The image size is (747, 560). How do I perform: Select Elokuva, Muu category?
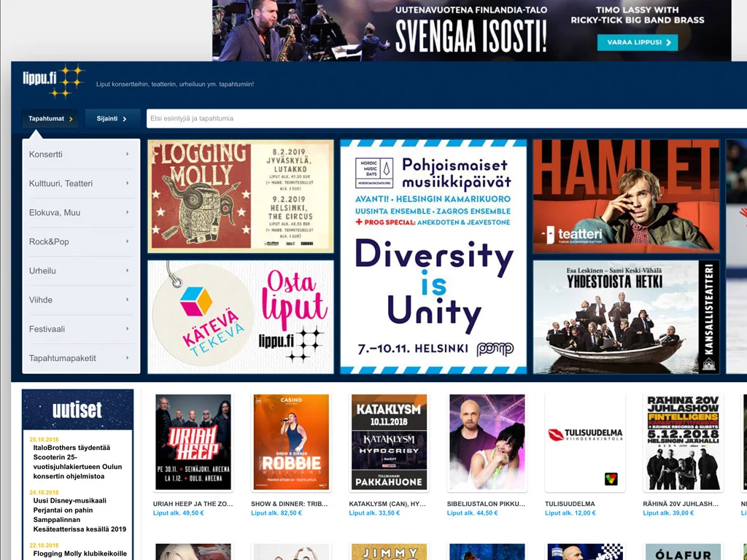click(x=80, y=212)
